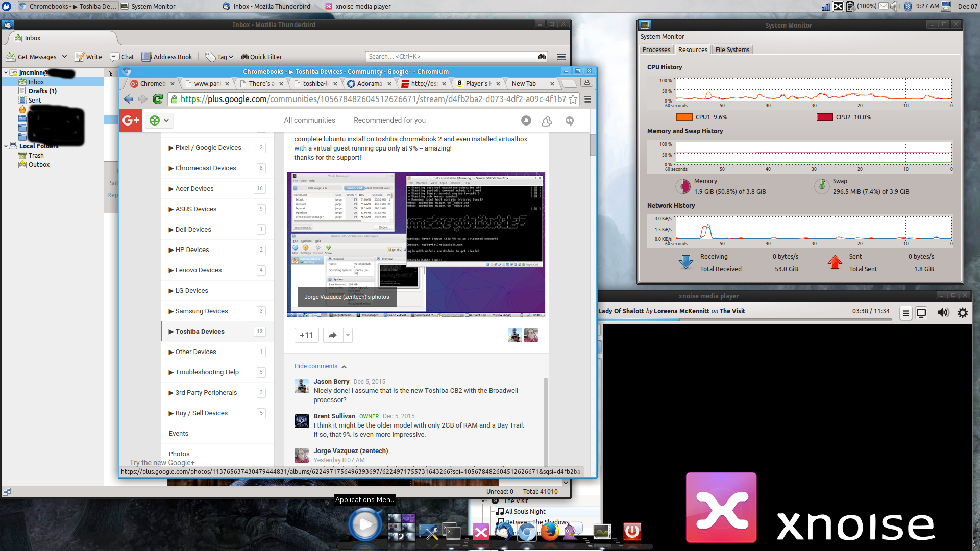Open Thunderbird hamburger menu
The image size is (980, 551).
click(561, 57)
